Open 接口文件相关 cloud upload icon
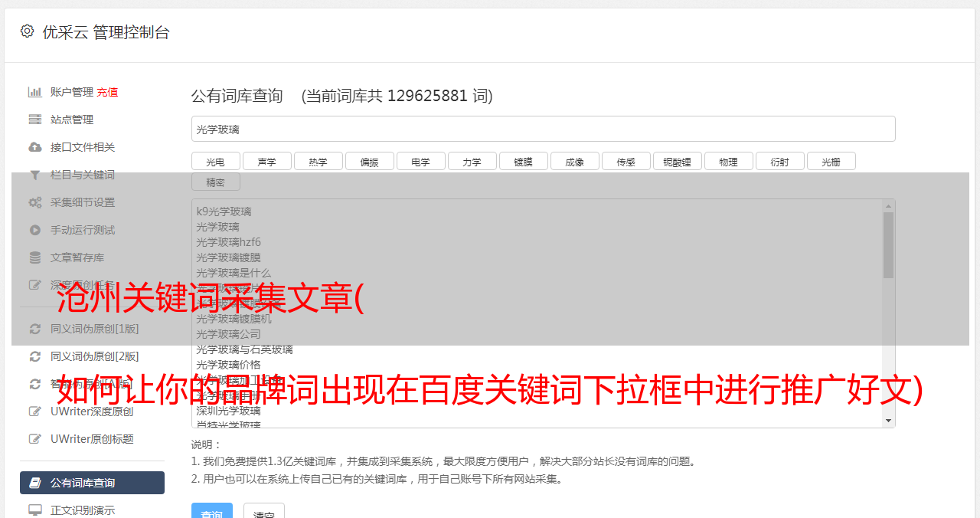Screen dimensions: 980x518 tap(35, 147)
